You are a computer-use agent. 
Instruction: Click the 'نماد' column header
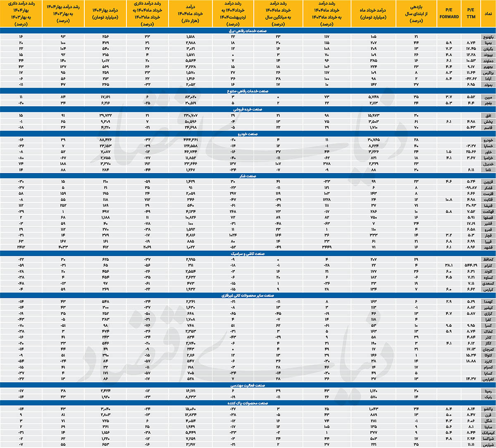pos(488,14)
